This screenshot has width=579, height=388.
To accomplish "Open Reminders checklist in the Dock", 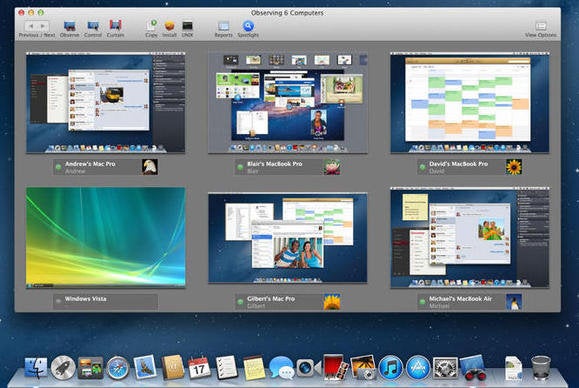I will click(226, 367).
